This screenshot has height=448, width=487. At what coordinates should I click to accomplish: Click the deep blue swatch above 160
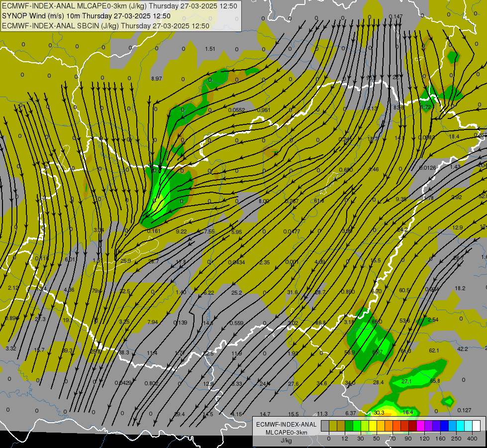coord(445,426)
